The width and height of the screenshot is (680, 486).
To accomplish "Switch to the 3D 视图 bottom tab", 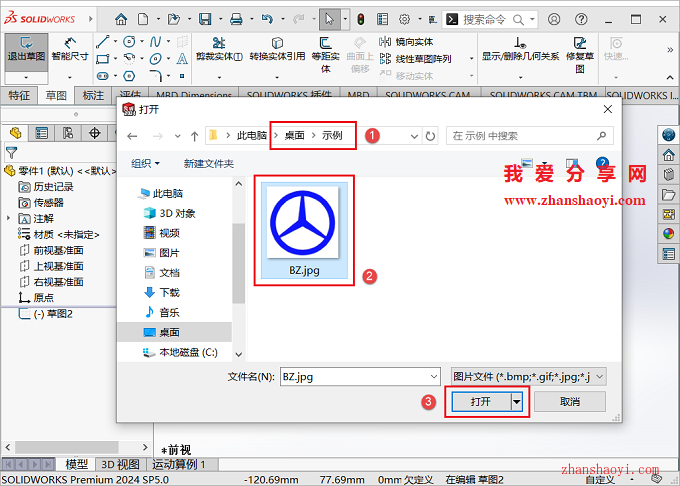I will point(120,464).
